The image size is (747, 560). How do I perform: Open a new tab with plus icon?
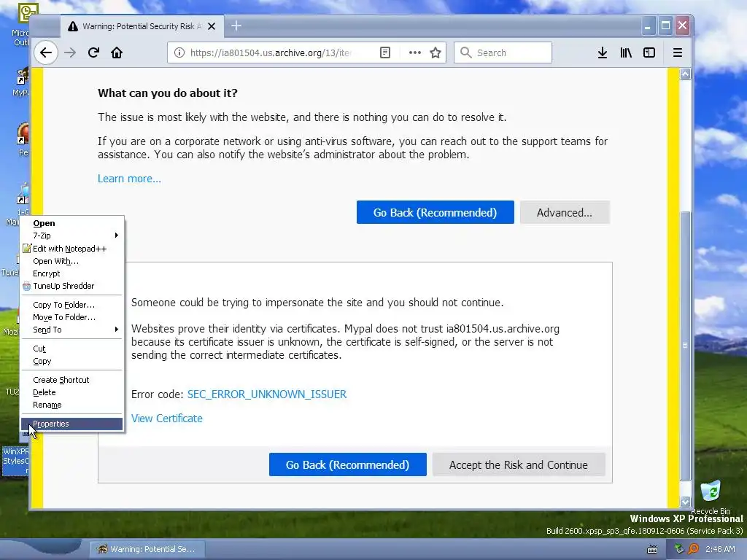236,26
